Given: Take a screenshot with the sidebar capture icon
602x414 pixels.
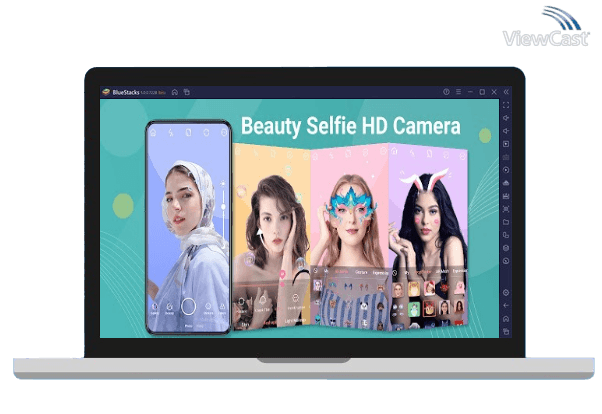Looking at the screenshot, I should pyautogui.click(x=506, y=209).
